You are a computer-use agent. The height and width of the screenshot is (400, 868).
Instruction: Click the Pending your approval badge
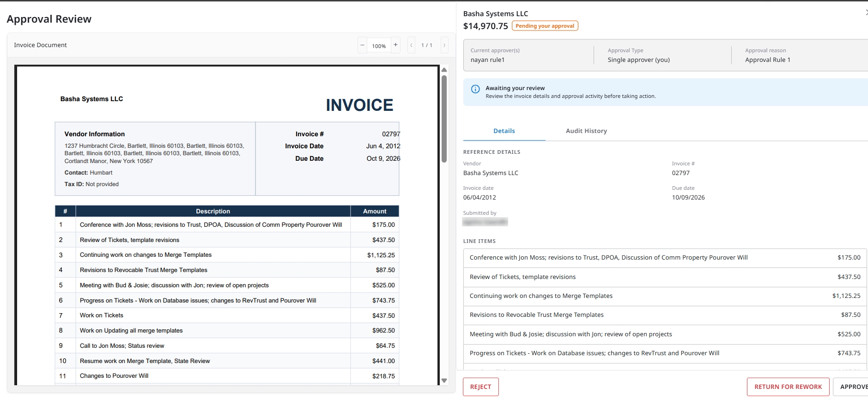coord(545,26)
